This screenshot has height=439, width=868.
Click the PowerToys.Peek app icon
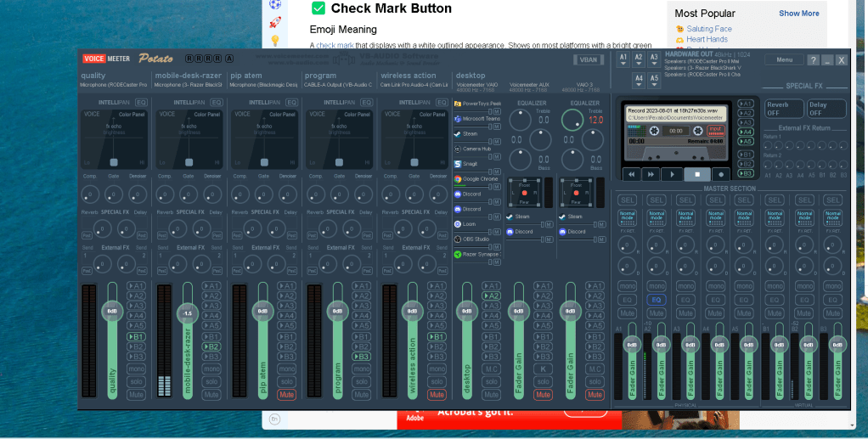click(x=458, y=104)
